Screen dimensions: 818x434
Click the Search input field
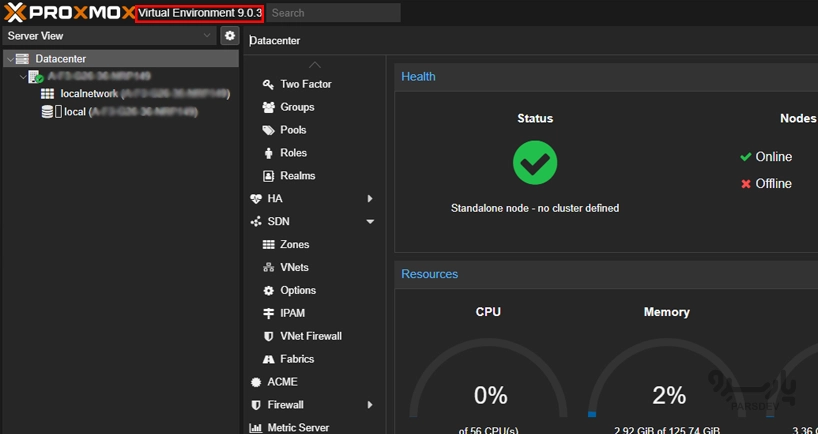[334, 13]
